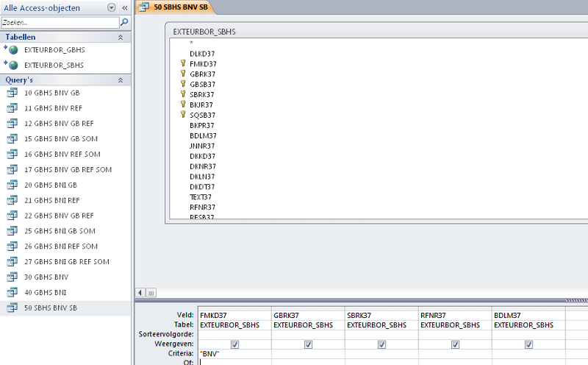588x365 pixels.
Task: Click the horizontal scrollbar thumb in design pane
Action: click(x=151, y=293)
